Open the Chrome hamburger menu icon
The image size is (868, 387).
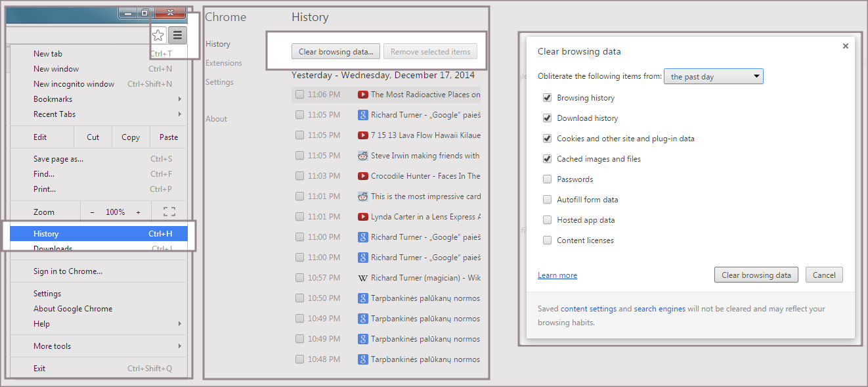(177, 35)
